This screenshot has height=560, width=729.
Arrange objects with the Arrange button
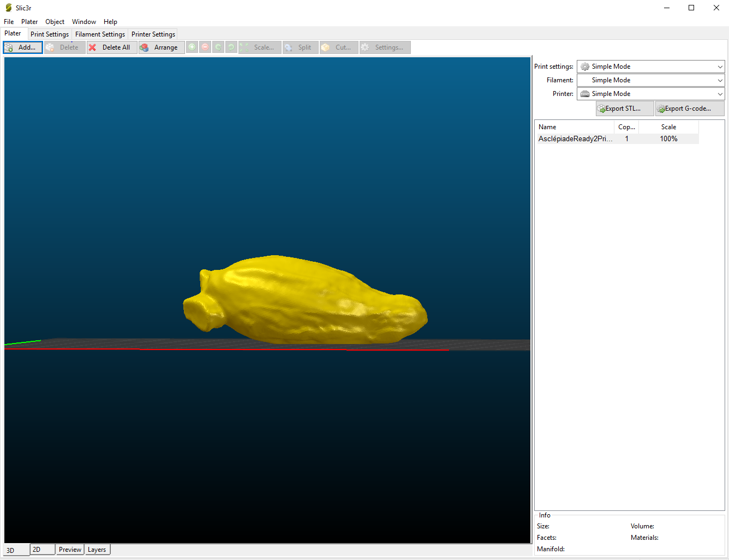(162, 47)
